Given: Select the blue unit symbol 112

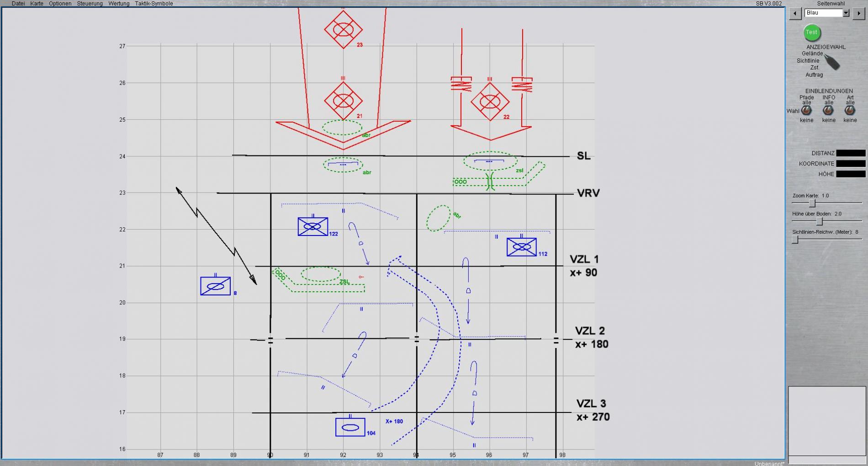Looking at the screenshot, I should (521, 247).
